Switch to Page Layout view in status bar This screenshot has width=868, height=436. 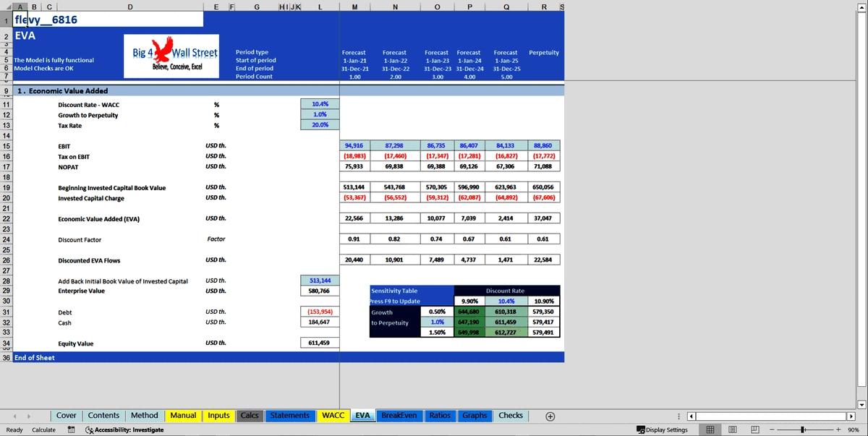(733, 429)
